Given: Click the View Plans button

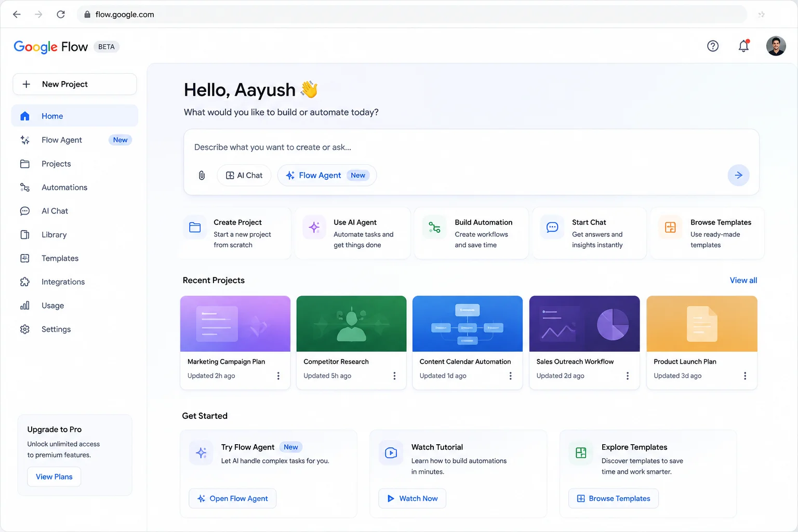Looking at the screenshot, I should tap(54, 477).
